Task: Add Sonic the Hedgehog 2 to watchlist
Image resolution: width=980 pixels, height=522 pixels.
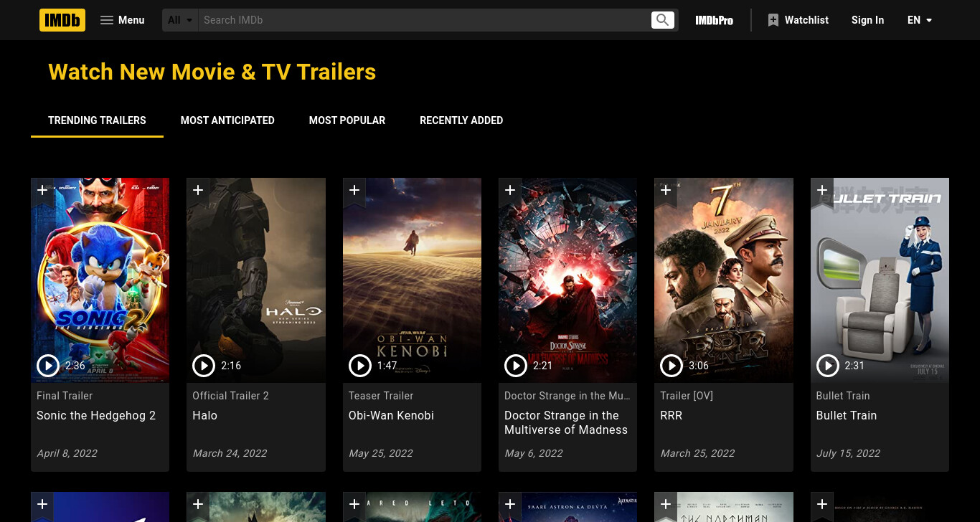Action: [x=42, y=191]
